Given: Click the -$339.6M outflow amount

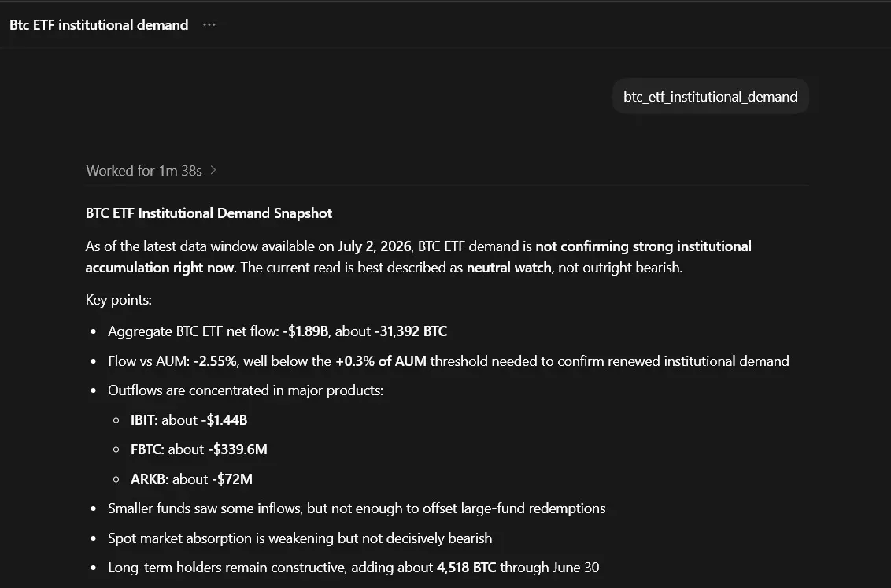Looking at the screenshot, I should point(238,449).
